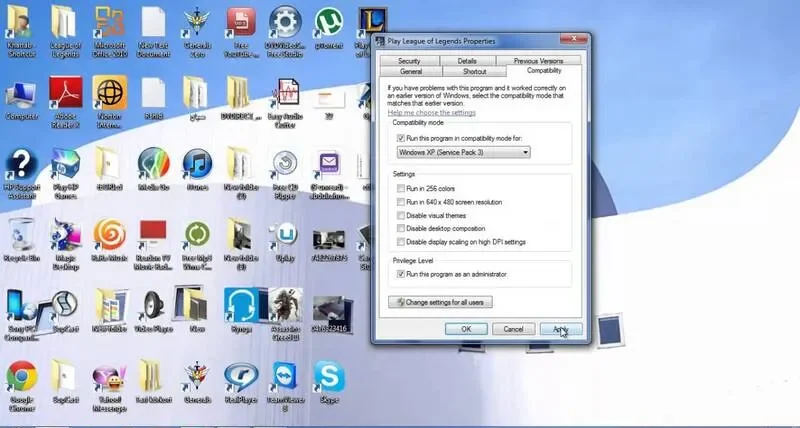800x428 pixels.
Task: Switch to the Security tab
Action: 409,61
